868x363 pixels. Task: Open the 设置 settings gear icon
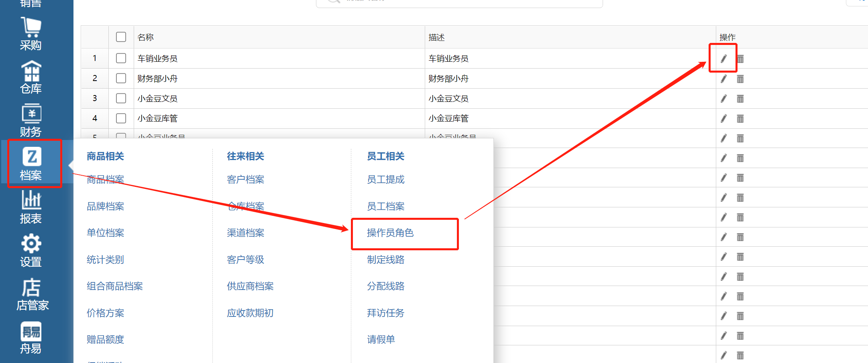(x=31, y=250)
